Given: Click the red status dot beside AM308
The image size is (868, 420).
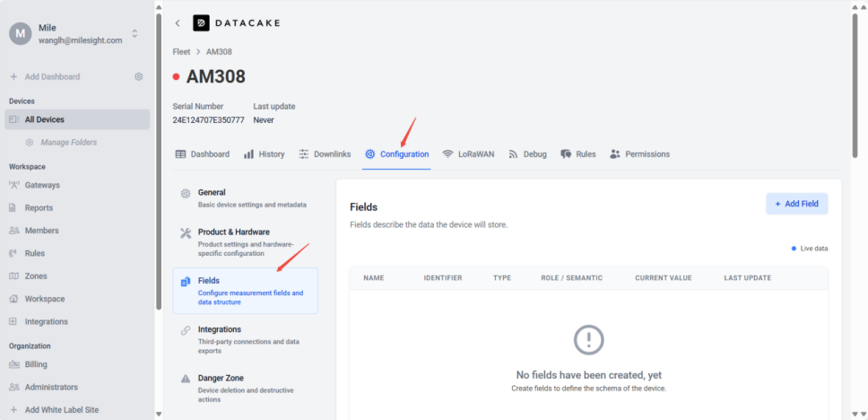Looking at the screenshot, I should [x=176, y=77].
